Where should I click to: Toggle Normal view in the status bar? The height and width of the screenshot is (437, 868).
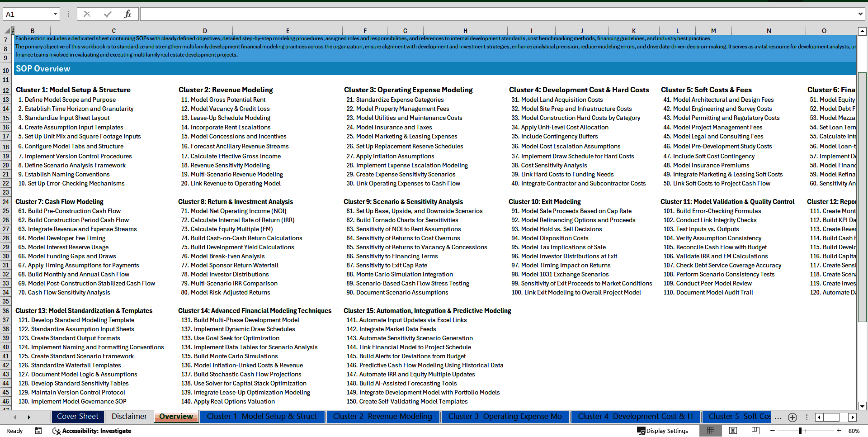[x=711, y=431]
